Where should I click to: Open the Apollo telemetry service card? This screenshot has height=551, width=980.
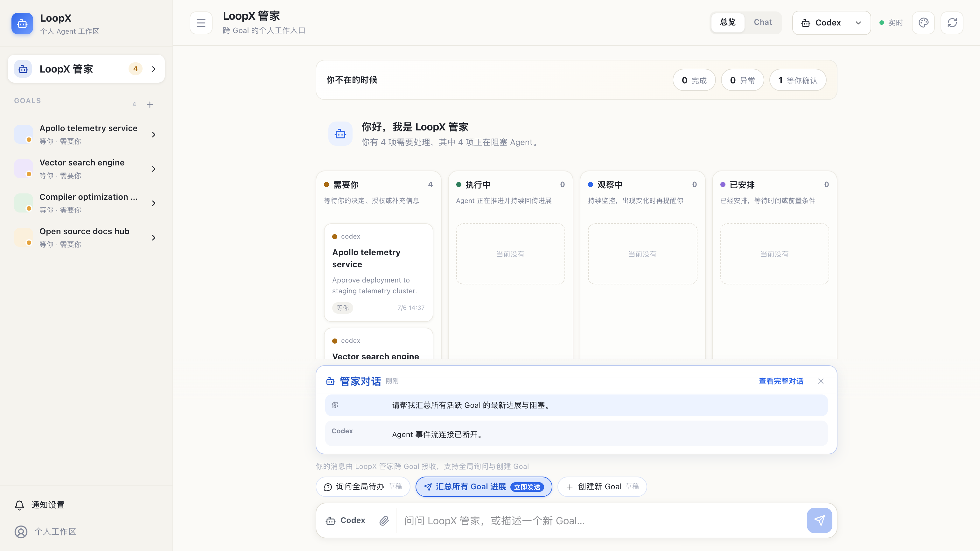[x=378, y=272]
